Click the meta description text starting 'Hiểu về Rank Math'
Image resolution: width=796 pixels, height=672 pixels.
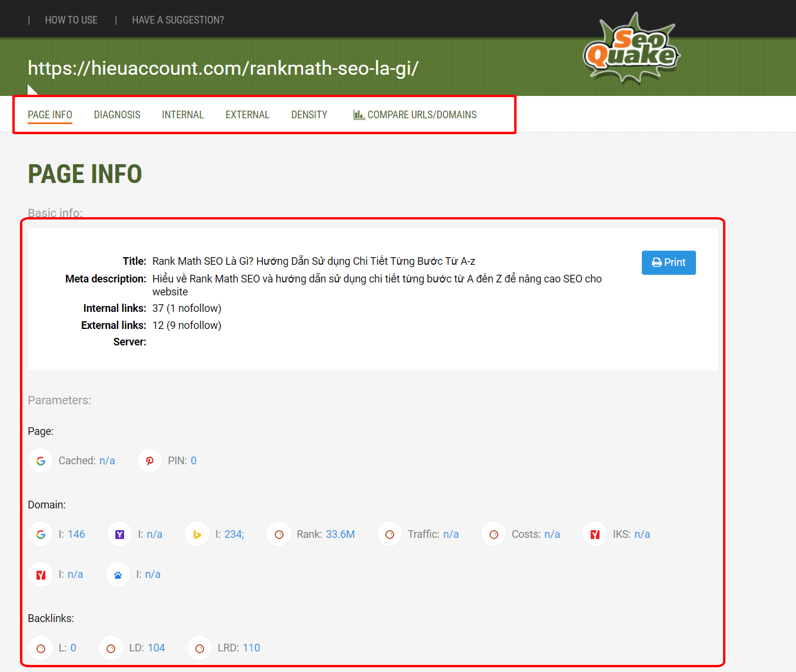[x=377, y=285]
